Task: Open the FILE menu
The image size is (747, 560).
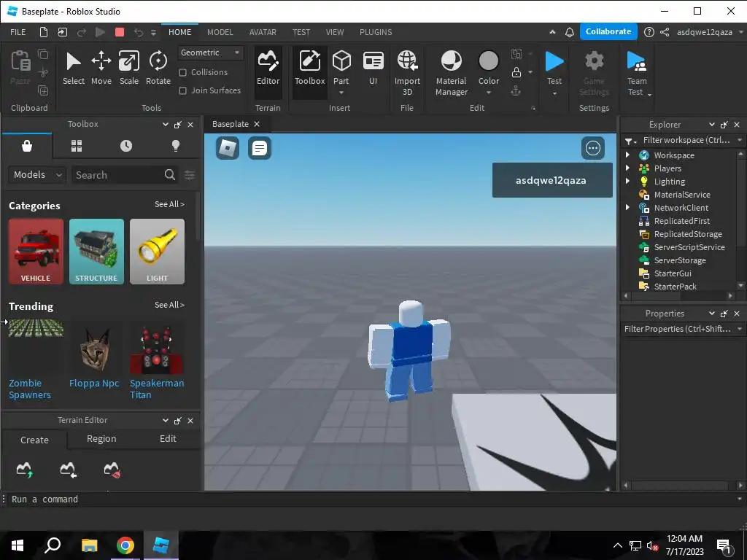Action: pos(18,32)
